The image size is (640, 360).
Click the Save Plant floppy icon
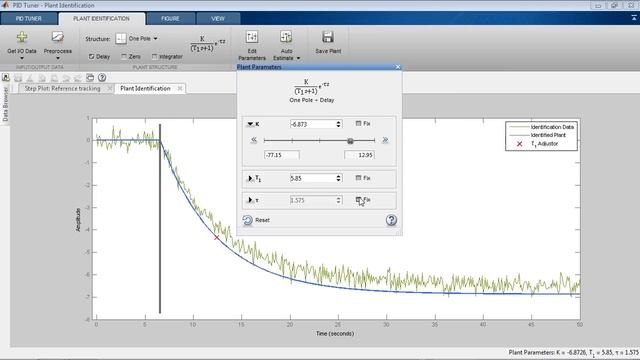(x=328, y=37)
